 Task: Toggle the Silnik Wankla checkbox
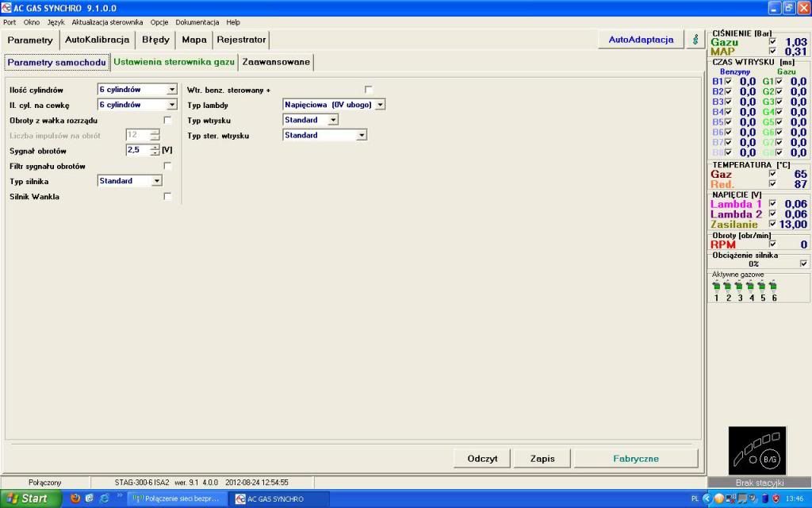point(167,196)
